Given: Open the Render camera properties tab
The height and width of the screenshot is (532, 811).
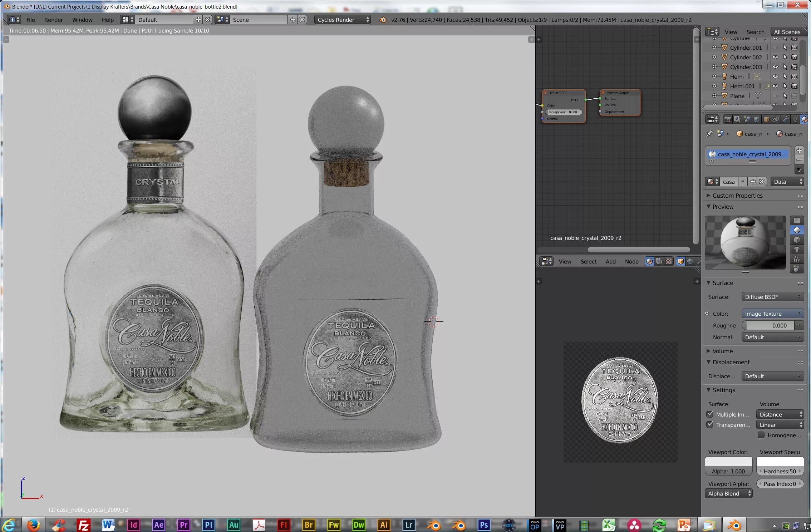Looking at the screenshot, I should tap(727, 119).
